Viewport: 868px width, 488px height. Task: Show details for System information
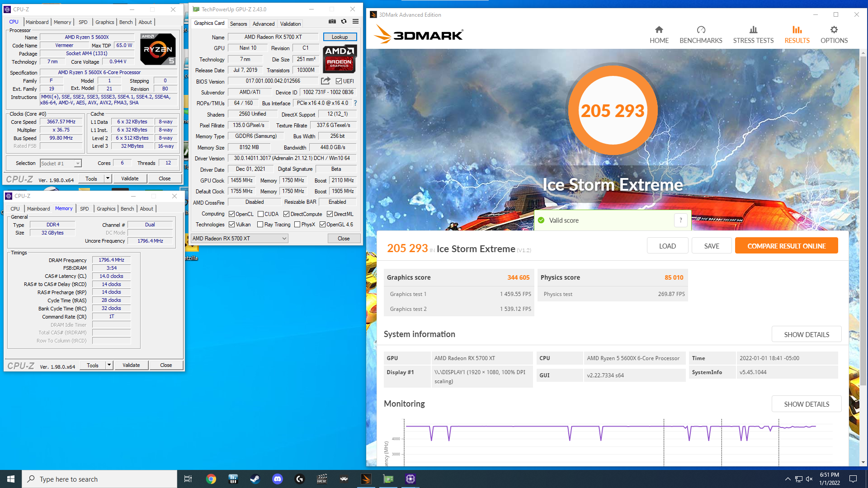click(806, 334)
